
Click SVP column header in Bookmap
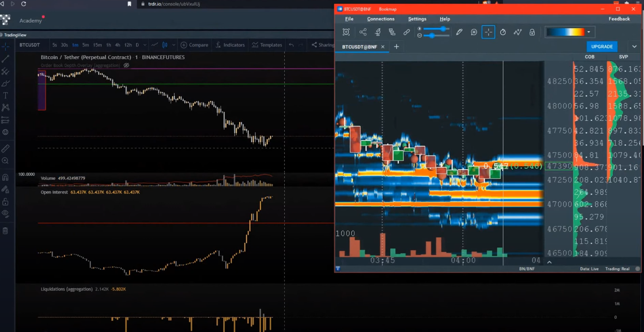(623, 57)
